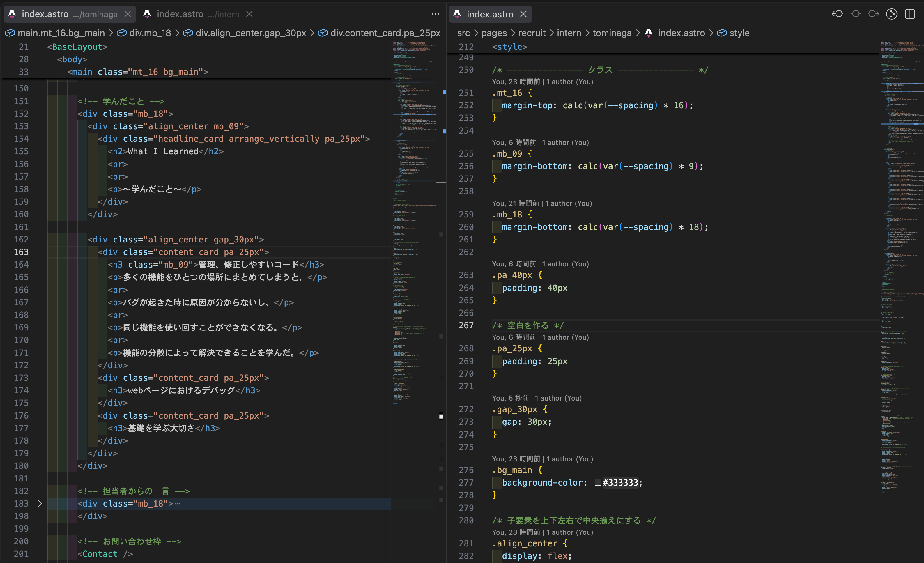Open the split editor layout icon
Screen dimensions: 924x563
click(x=910, y=14)
